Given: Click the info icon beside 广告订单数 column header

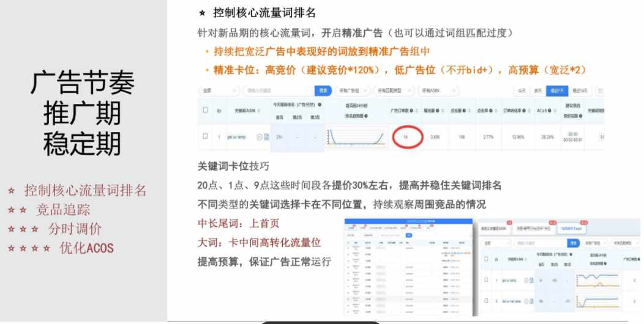Looking at the screenshot, I should [411, 111].
